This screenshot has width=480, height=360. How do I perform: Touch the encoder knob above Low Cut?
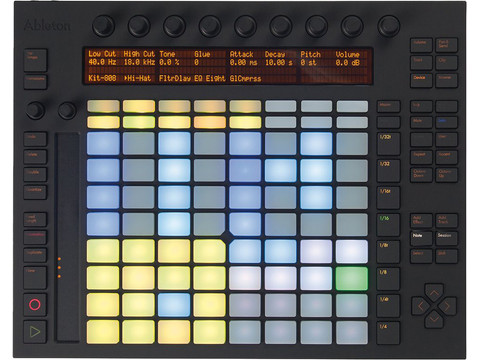click(x=103, y=26)
